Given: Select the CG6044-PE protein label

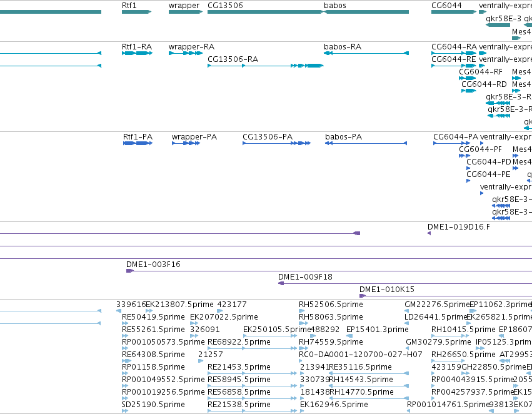Looking at the screenshot, I should tap(489, 174).
